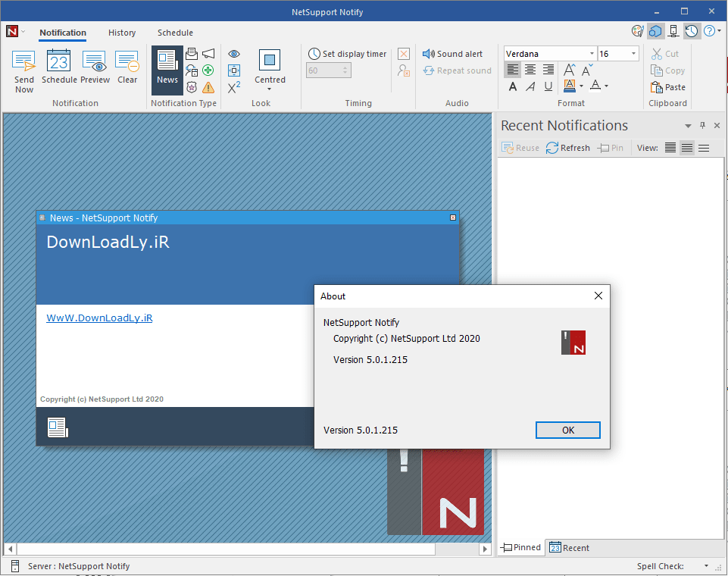The height and width of the screenshot is (576, 728).
Task: Click the orange X close option in Timing
Action: tap(404, 54)
